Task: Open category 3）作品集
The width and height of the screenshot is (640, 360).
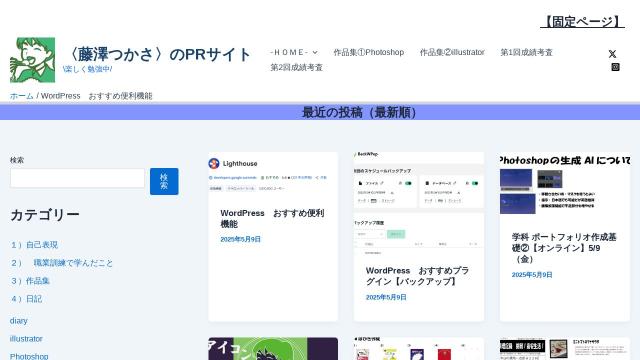Action: (x=30, y=281)
